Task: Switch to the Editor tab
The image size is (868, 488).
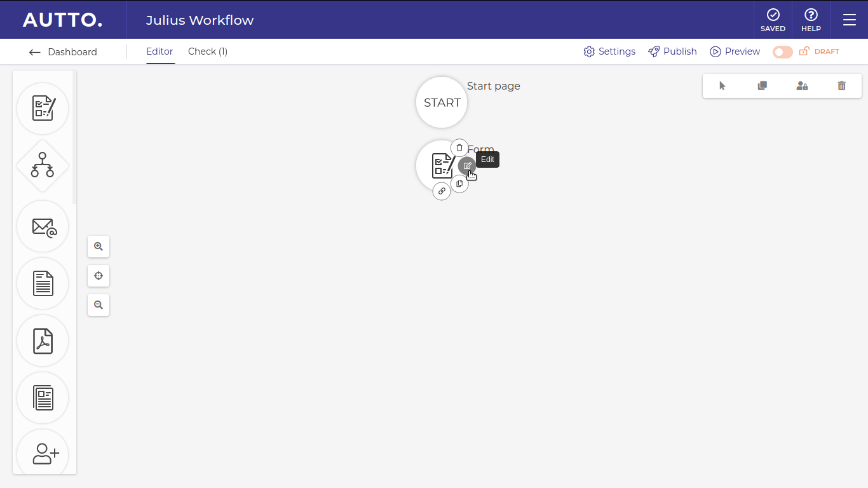Action: click(159, 51)
